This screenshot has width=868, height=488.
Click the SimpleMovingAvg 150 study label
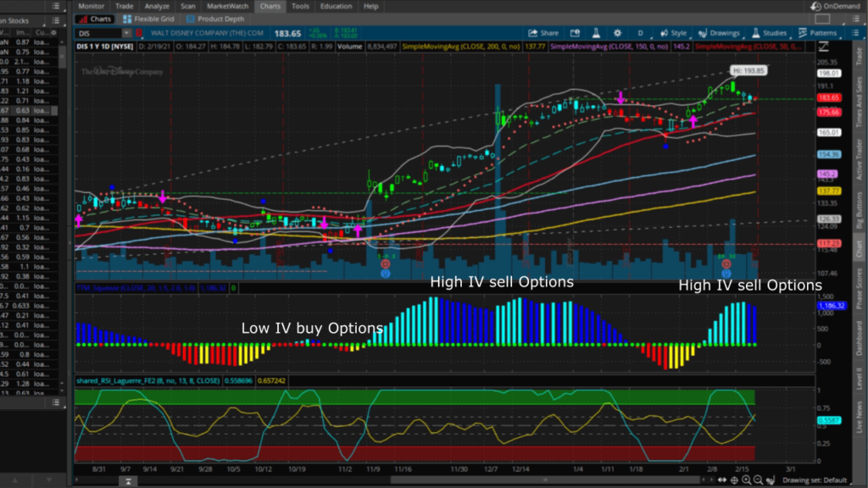(x=609, y=47)
